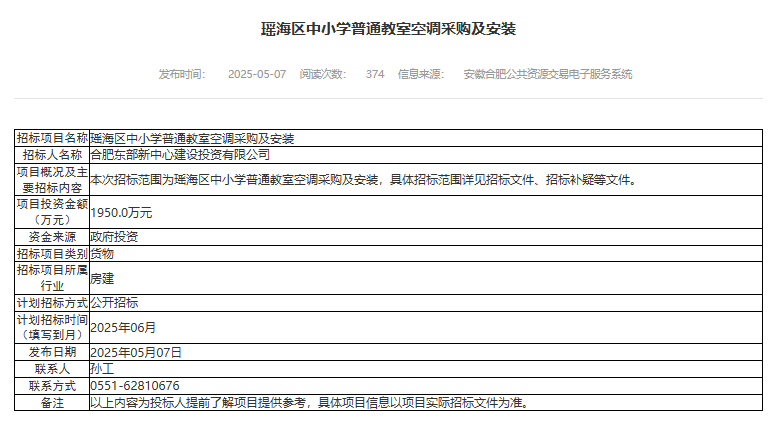Click the 信息来源 label
The image size is (777, 424).
click(421, 74)
